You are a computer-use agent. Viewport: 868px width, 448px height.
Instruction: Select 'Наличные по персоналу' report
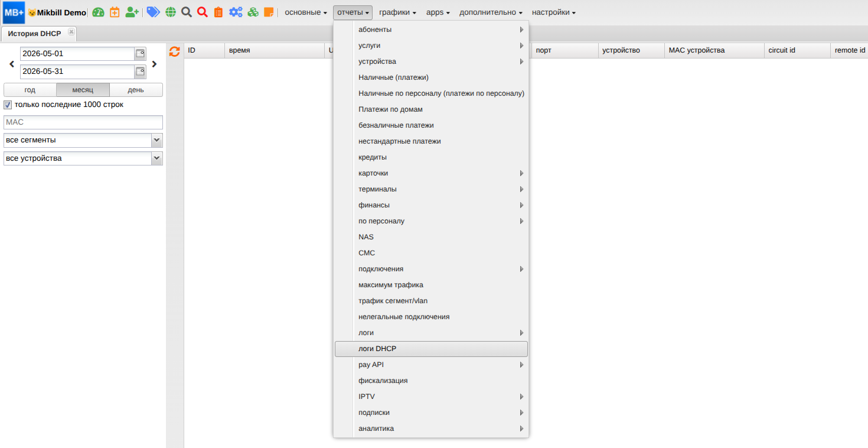click(x=431, y=93)
